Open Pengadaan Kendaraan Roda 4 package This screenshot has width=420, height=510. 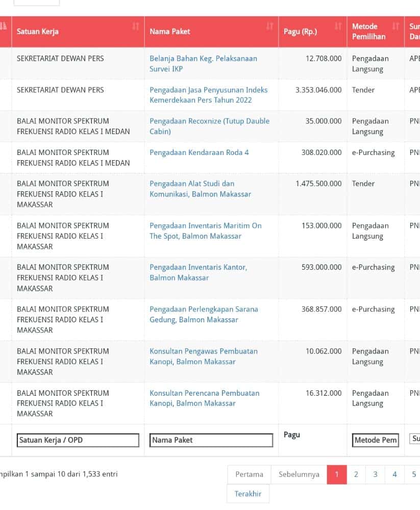(x=199, y=152)
